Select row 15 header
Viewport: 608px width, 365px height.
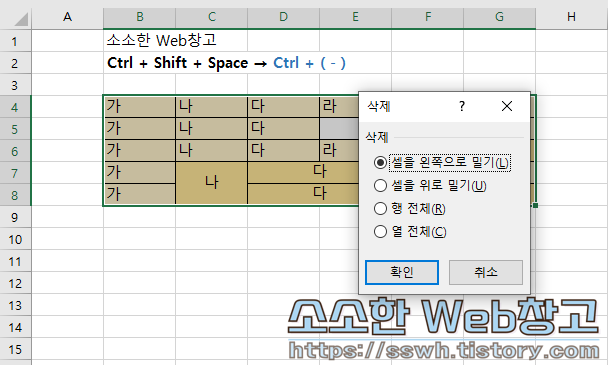tap(16, 349)
